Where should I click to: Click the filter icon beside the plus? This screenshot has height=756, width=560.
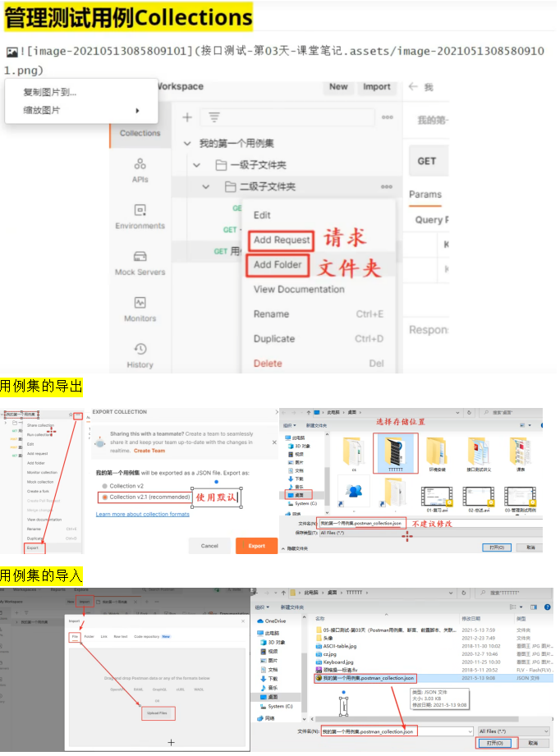(x=214, y=117)
